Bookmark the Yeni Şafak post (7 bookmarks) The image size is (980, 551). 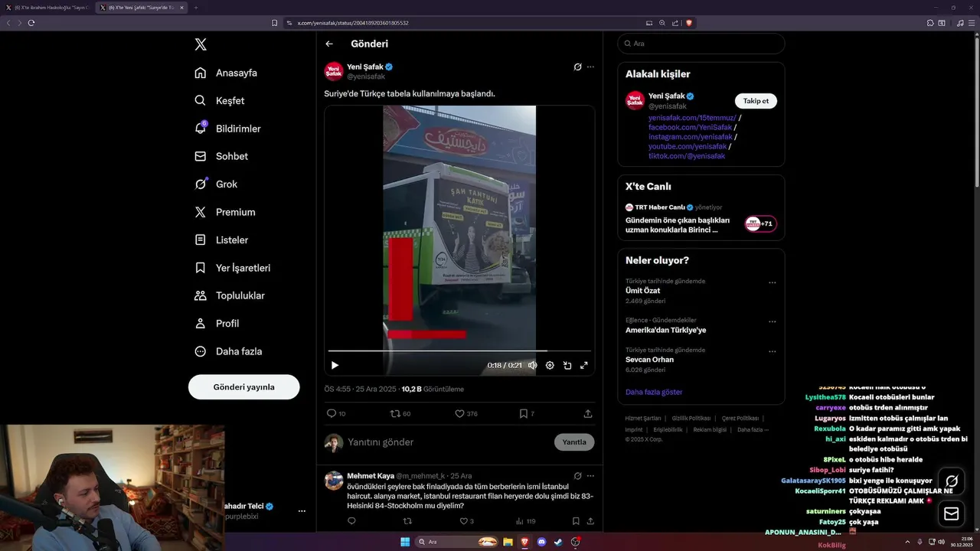[527, 413]
